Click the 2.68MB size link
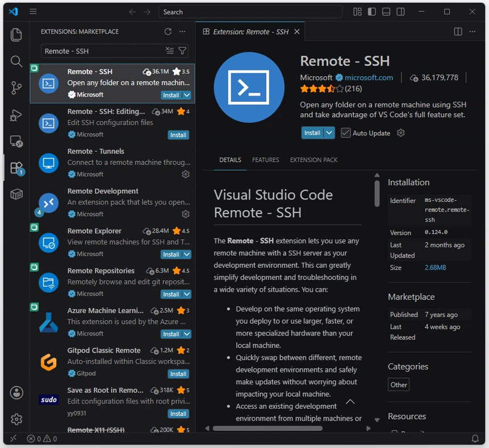Screen dimensions: 489x448 (x=436, y=268)
